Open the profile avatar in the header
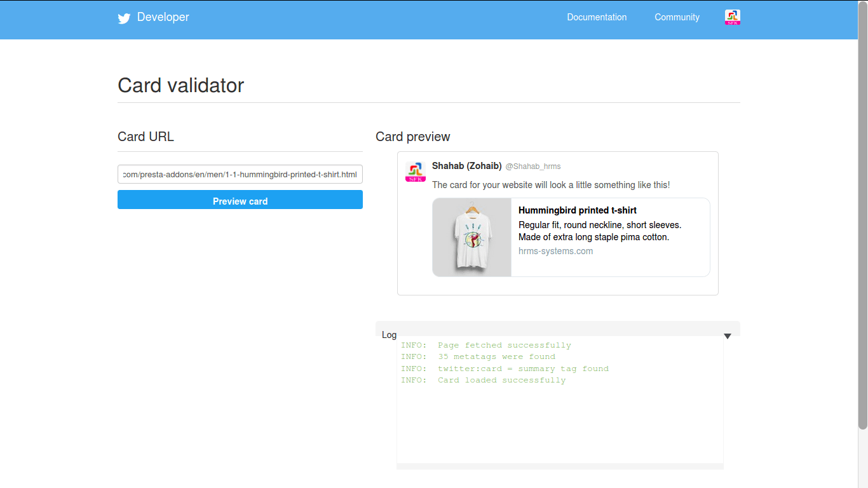The height and width of the screenshot is (488, 868). pos(732,18)
